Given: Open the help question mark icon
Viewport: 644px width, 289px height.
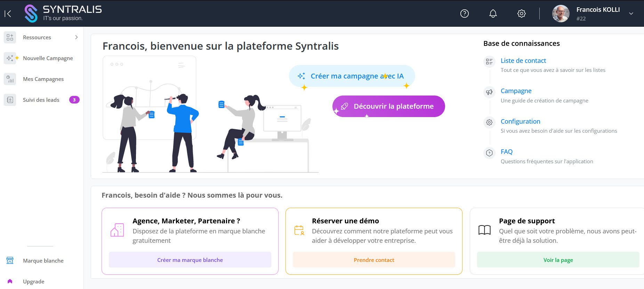Looking at the screenshot, I should click(x=465, y=14).
